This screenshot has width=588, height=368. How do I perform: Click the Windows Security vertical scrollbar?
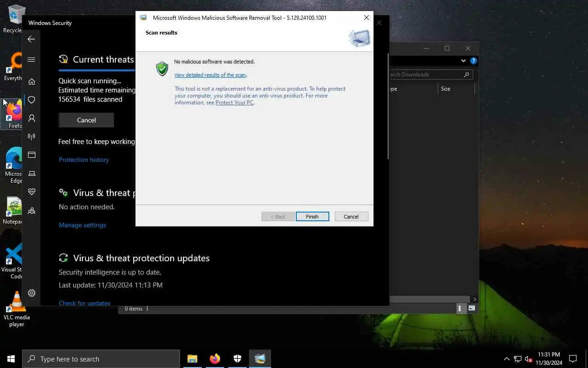pos(388,107)
